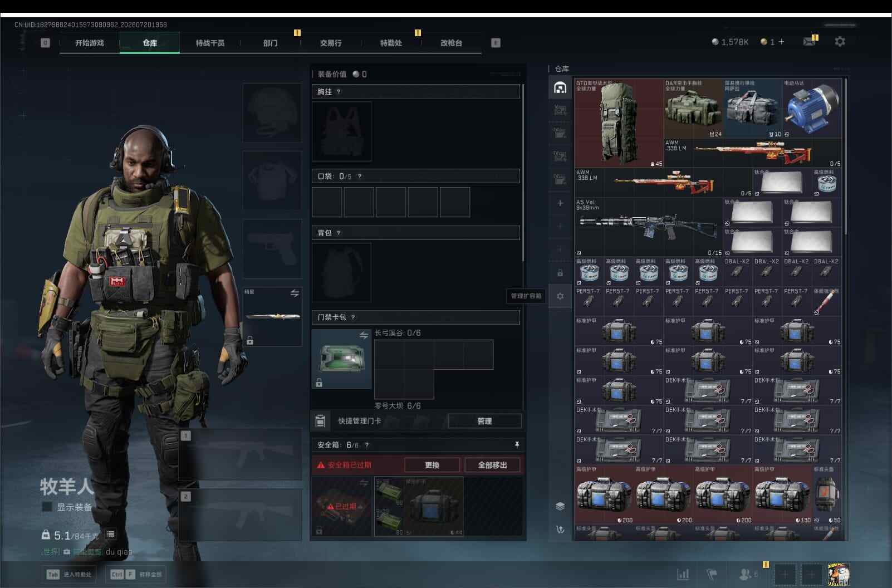
Task: Click the stack layers icon in sidebar
Action: coord(560,506)
